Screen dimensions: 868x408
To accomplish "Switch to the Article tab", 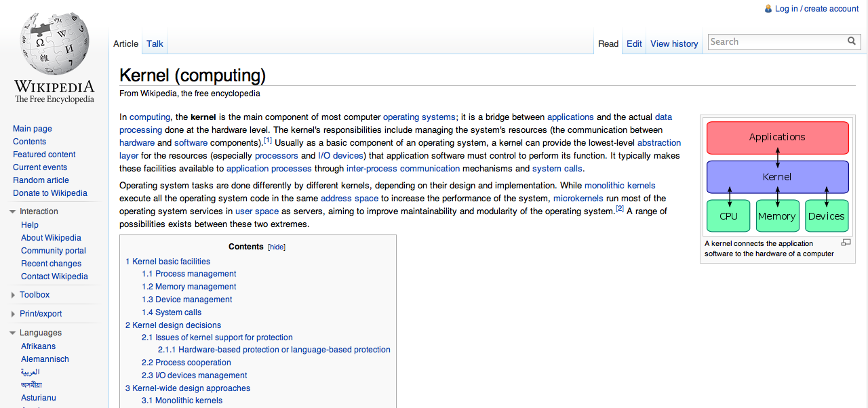I will point(125,43).
